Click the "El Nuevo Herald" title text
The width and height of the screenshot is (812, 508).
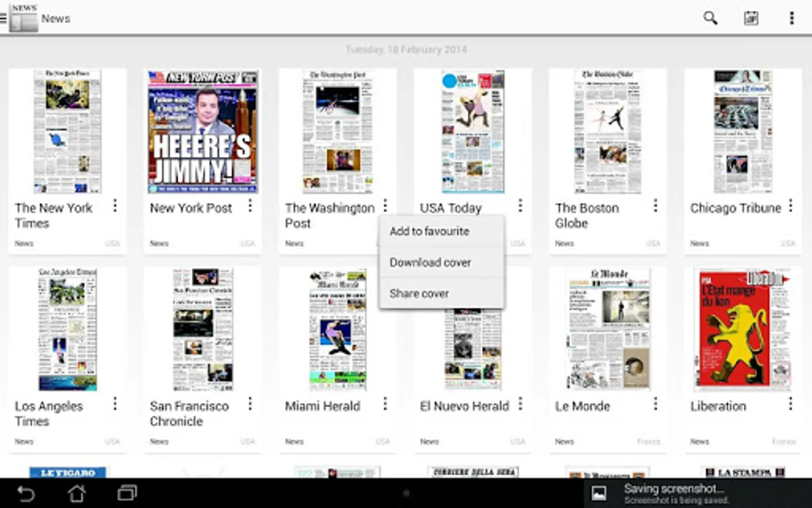pos(465,406)
